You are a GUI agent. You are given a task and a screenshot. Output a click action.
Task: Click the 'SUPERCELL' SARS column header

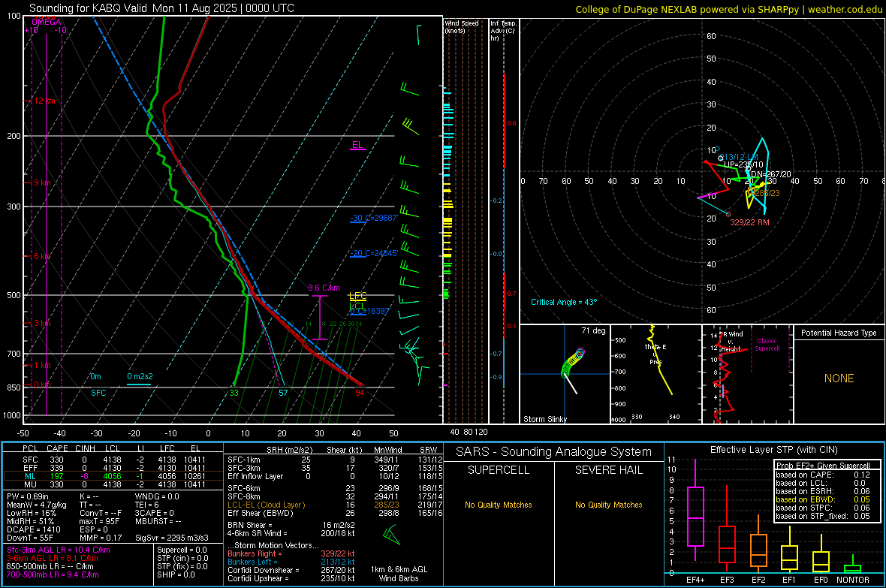point(499,470)
